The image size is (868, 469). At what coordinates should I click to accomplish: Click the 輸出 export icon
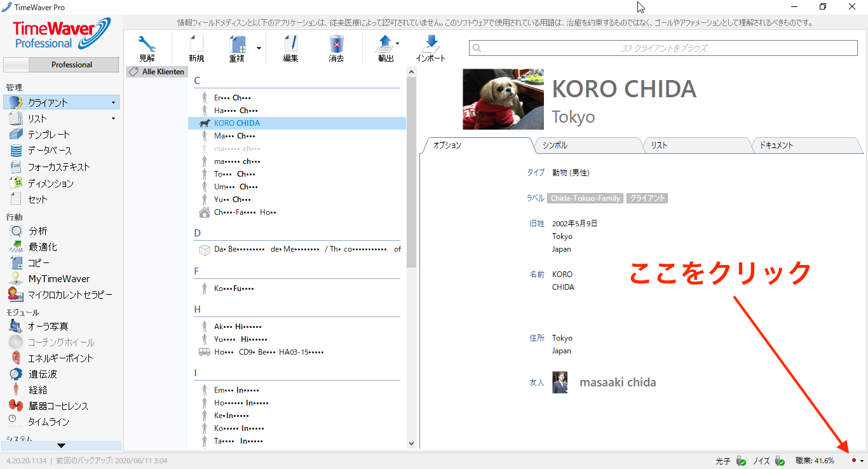click(x=385, y=44)
